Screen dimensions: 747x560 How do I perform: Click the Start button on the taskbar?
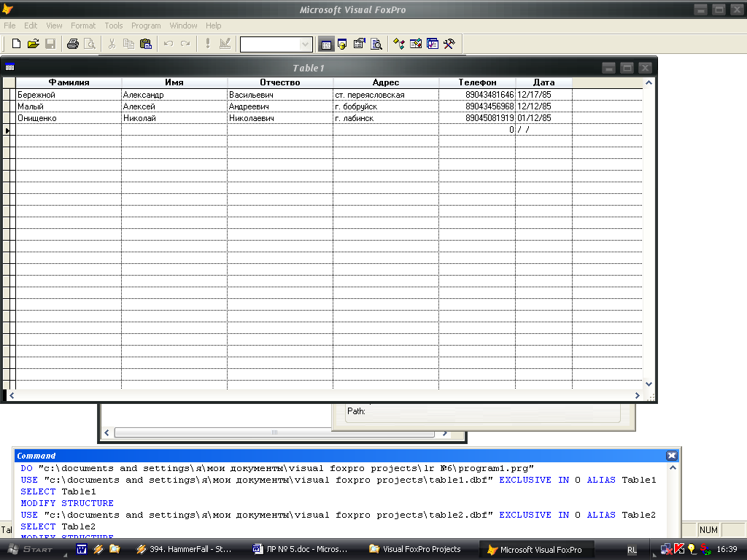point(31,549)
